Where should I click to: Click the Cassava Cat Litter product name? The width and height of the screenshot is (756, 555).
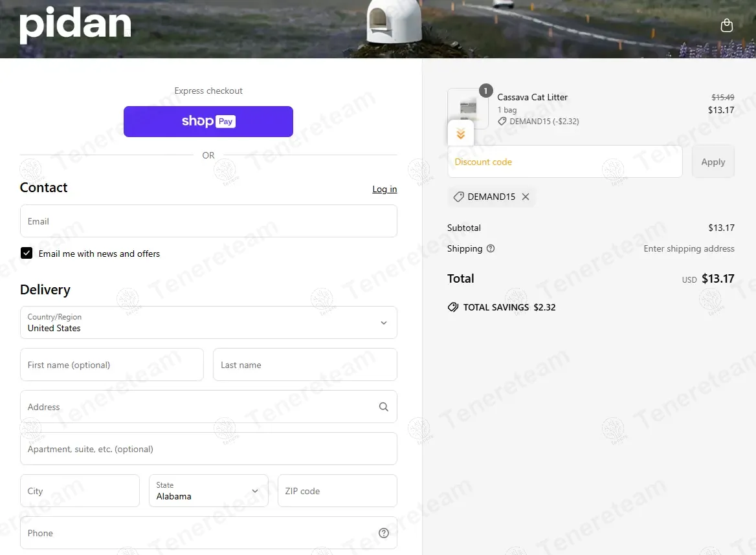532,97
